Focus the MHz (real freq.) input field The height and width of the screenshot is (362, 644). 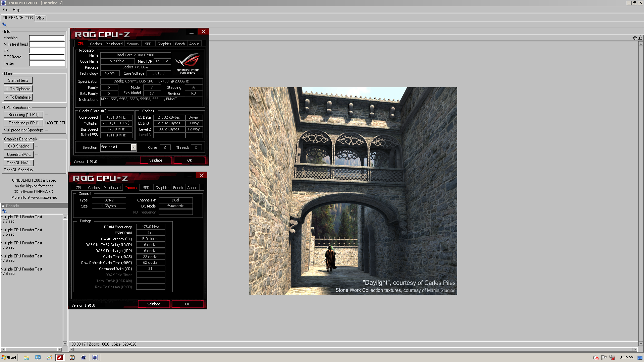pos(47,44)
